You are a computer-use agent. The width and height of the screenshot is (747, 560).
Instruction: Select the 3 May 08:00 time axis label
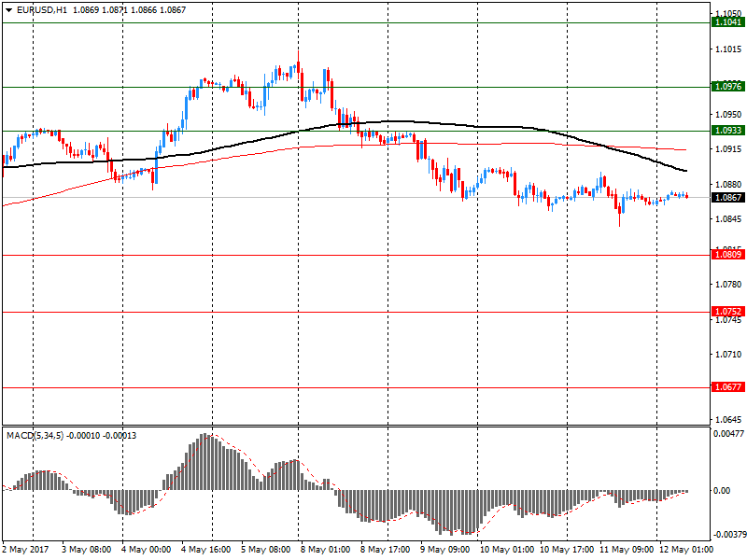pos(87,550)
